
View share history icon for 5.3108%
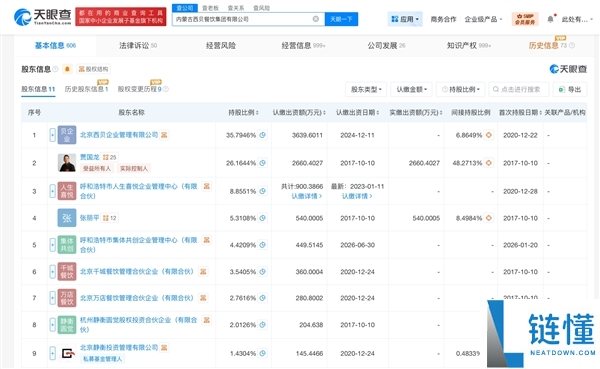[x=262, y=218]
